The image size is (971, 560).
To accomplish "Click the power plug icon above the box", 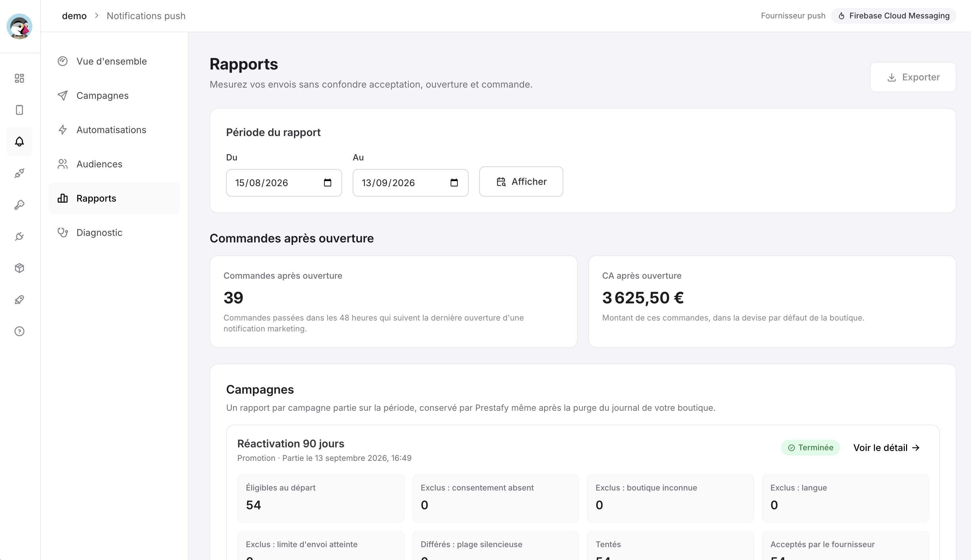I will click(19, 236).
